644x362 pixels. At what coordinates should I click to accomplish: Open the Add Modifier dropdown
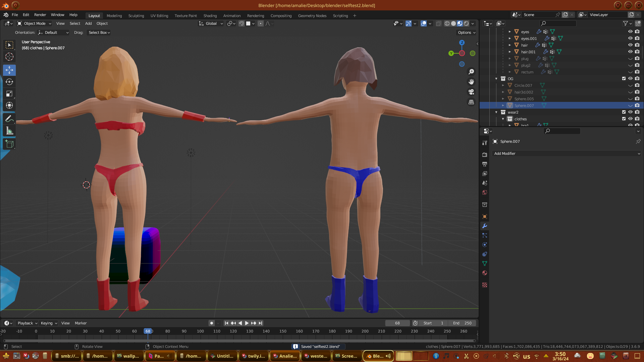pyautogui.click(x=566, y=154)
